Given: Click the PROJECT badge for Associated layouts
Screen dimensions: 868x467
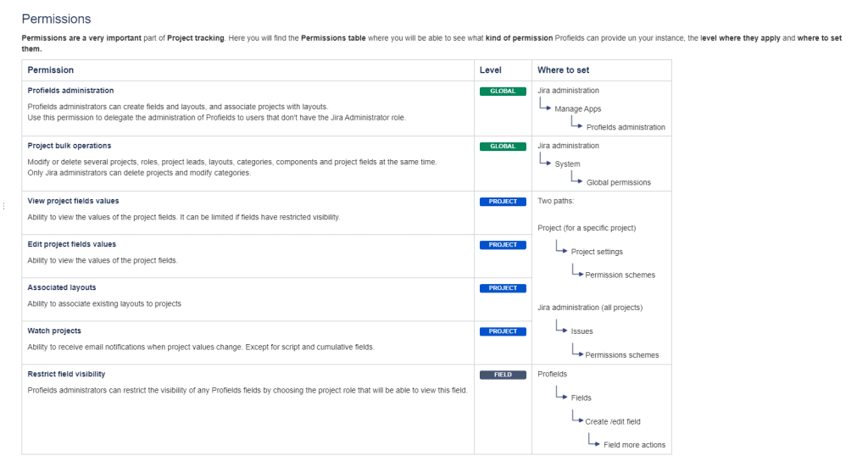Looking at the screenshot, I should pyautogui.click(x=503, y=288).
